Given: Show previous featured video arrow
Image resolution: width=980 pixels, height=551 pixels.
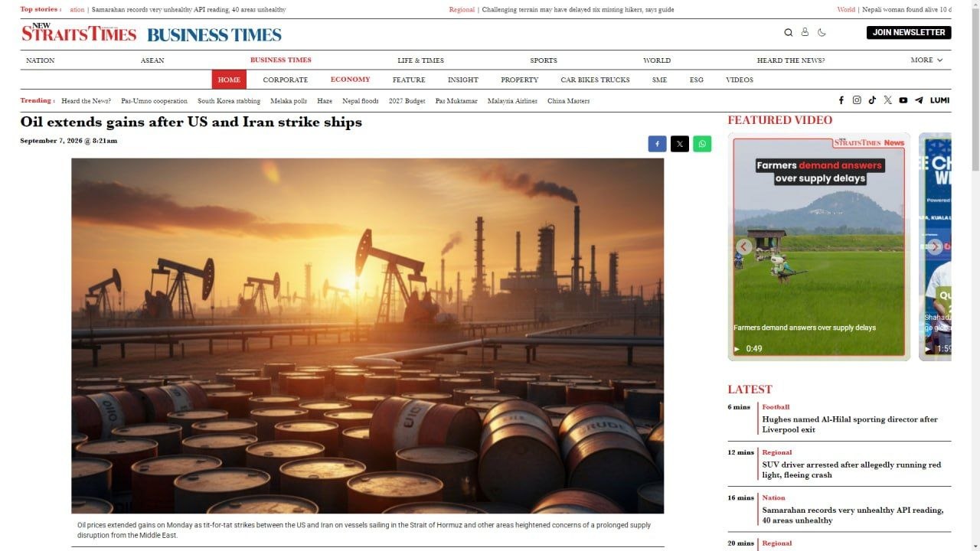Looking at the screenshot, I should [x=744, y=246].
